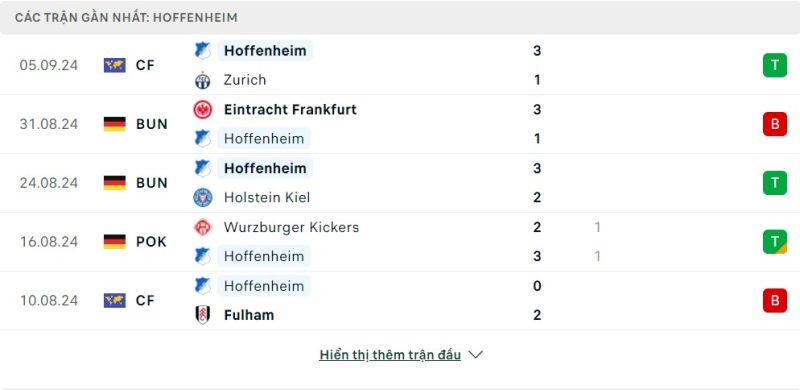The width and height of the screenshot is (800, 390).
Task: Click the Wurzburger Kickers club crest
Action: pyautogui.click(x=203, y=227)
